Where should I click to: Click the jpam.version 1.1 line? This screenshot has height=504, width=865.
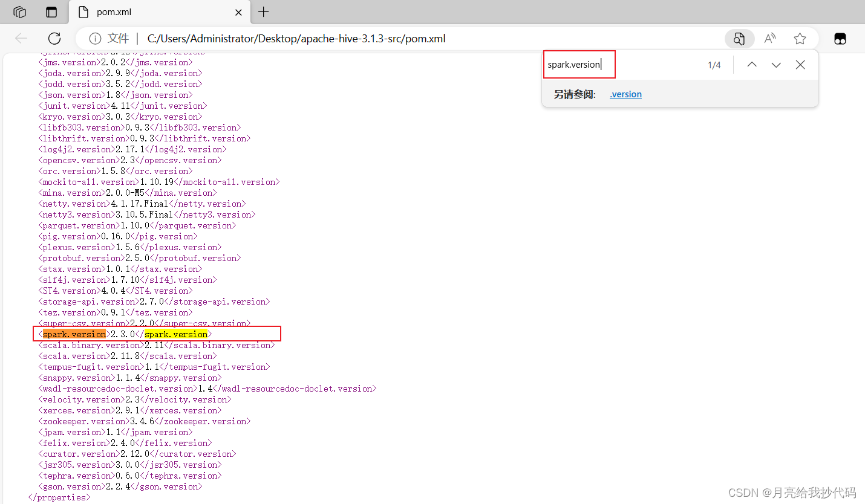coord(116,432)
